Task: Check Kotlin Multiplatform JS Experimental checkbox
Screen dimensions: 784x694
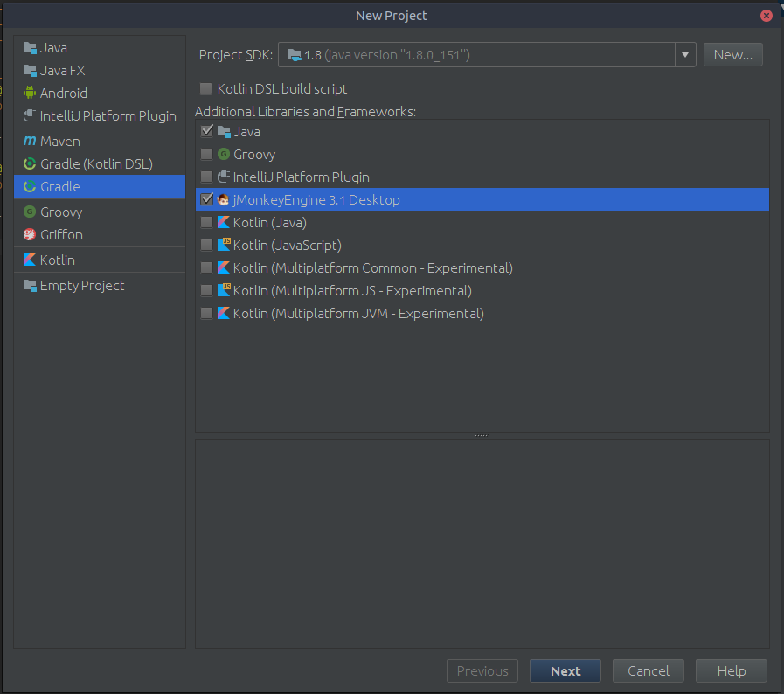Action: 206,290
